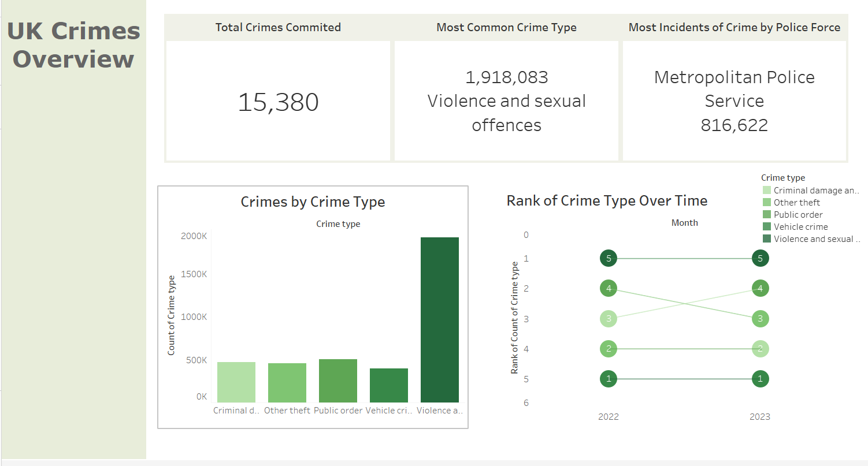This screenshot has width=868, height=466.
Task: Click the 2022 circle marked 5
Action: tap(609, 258)
